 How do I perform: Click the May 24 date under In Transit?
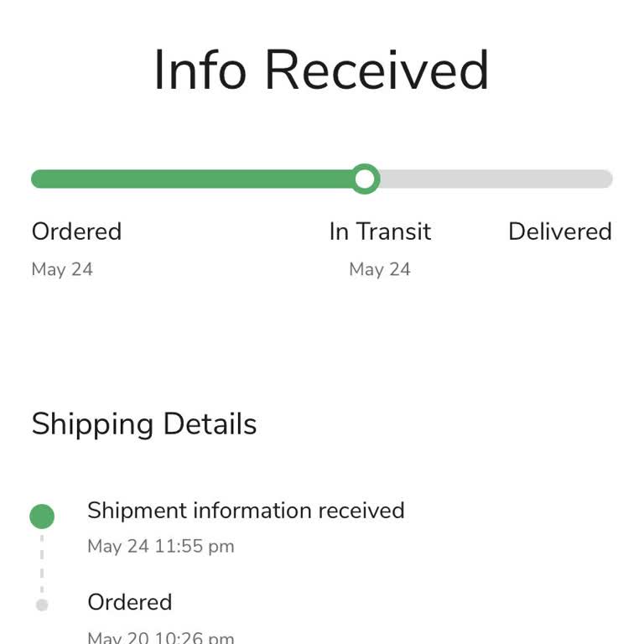(380, 269)
